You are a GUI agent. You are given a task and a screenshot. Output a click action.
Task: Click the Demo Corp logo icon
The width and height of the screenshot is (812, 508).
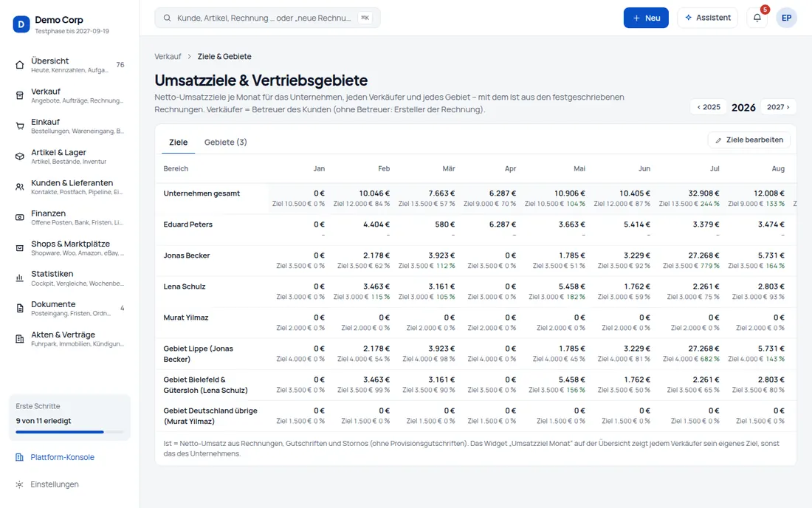point(21,24)
